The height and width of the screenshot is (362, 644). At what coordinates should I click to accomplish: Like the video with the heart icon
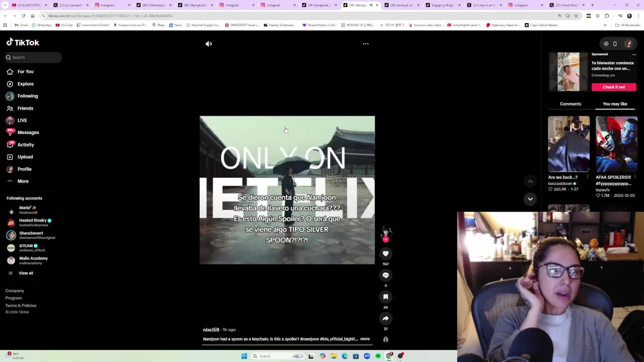[x=385, y=254]
